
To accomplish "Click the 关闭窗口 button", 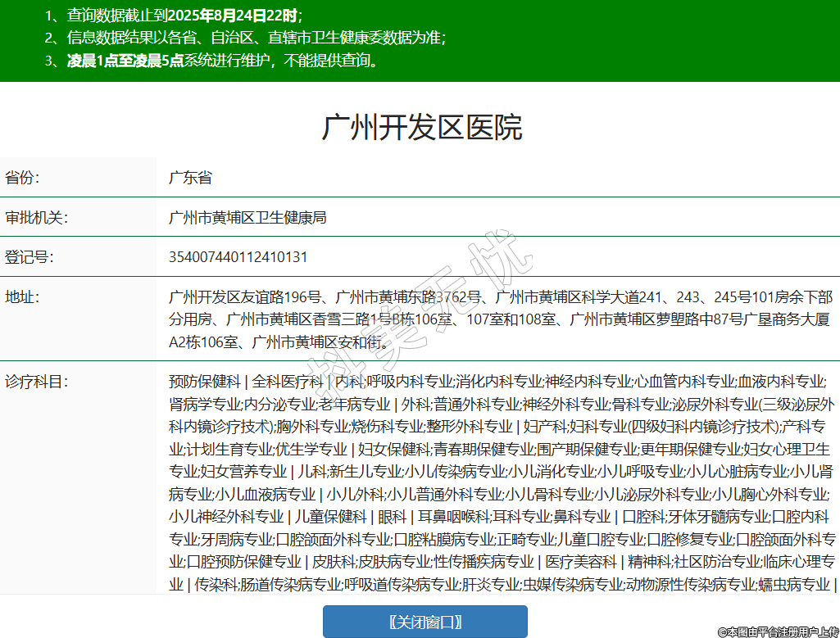I will [x=425, y=622].
